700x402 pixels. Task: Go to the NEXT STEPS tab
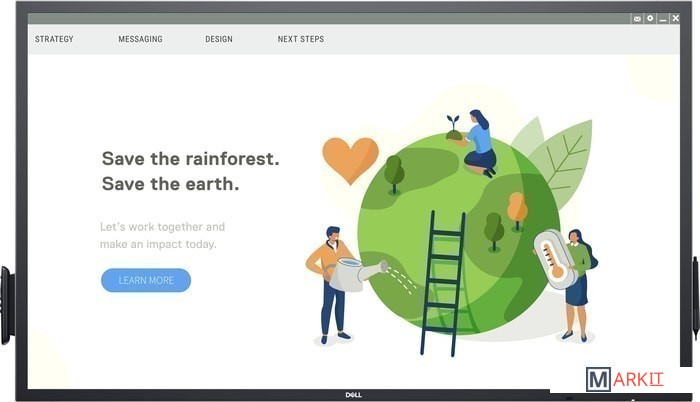click(301, 39)
